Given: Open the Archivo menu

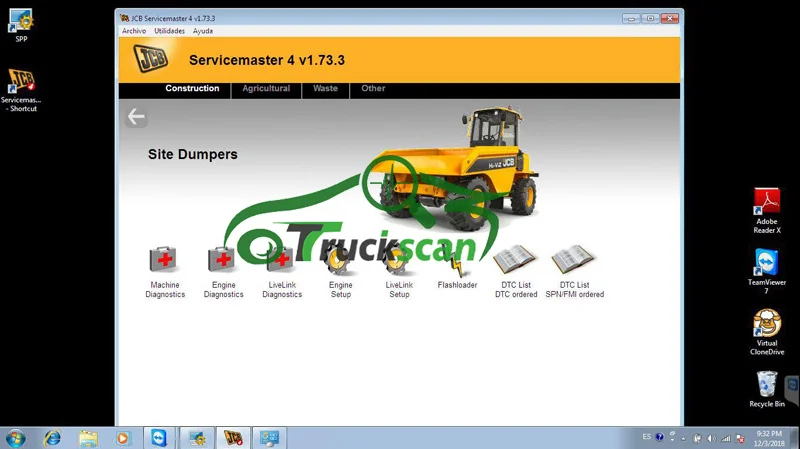Looking at the screenshot, I should tap(134, 31).
